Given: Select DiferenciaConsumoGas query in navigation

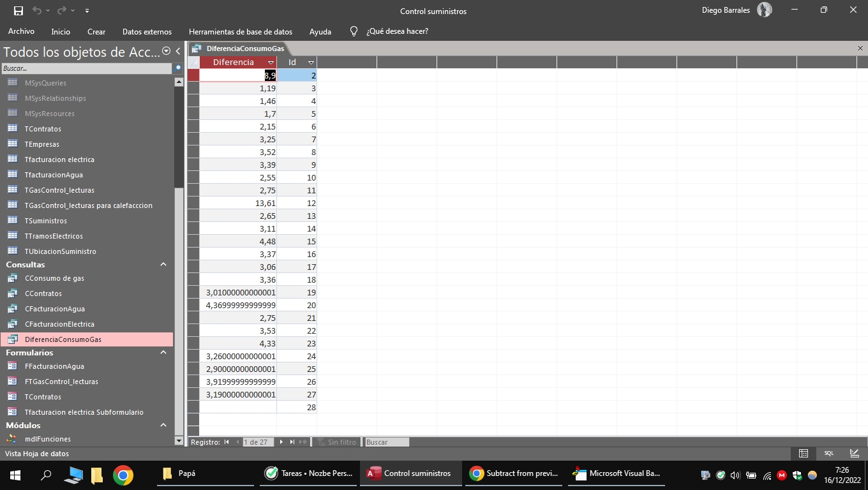Looking at the screenshot, I should click(87, 339).
